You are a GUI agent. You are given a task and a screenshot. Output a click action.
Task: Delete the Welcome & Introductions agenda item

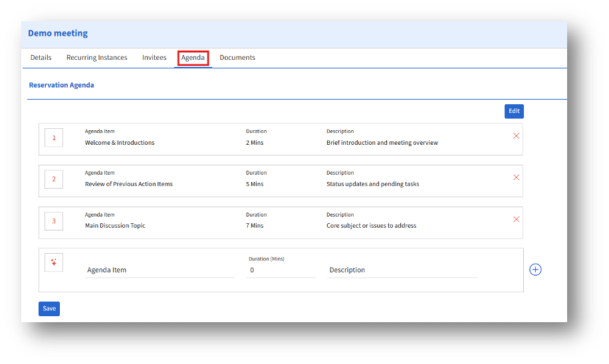516,136
